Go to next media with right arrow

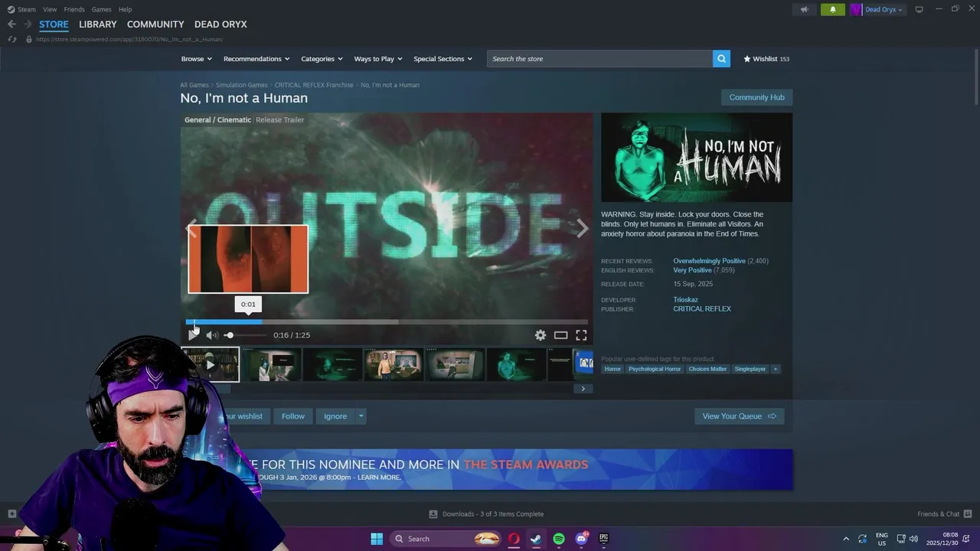click(582, 228)
